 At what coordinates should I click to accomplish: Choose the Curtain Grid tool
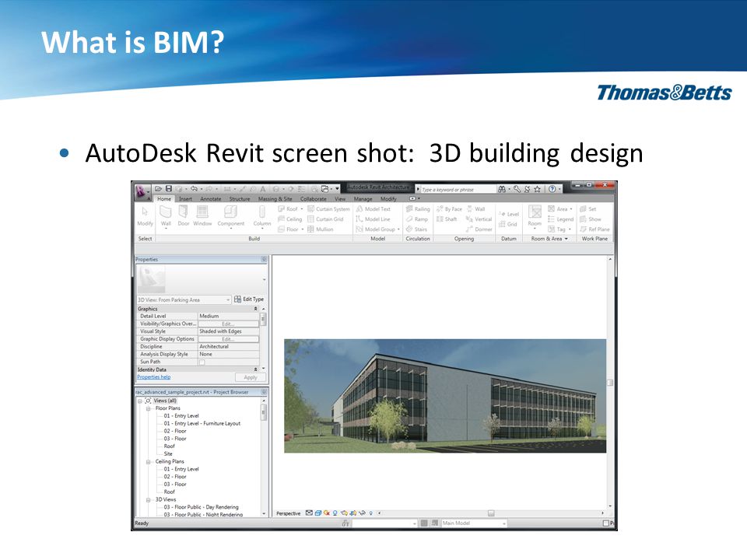click(325, 219)
